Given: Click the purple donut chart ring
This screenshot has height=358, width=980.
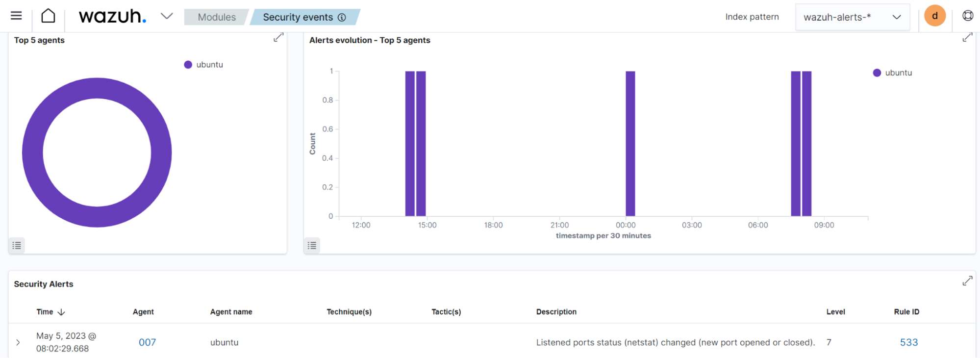Looking at the screenshot, I should pos(97,88).
